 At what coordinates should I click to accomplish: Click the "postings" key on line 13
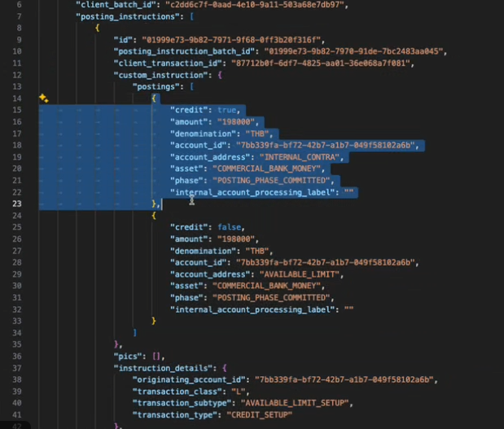click(156, 87)
